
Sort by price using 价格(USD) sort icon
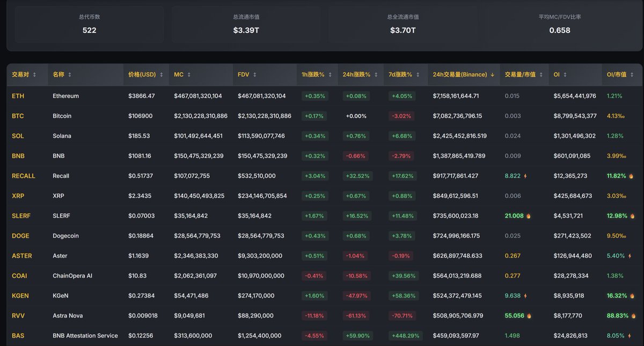click(161, 75)
